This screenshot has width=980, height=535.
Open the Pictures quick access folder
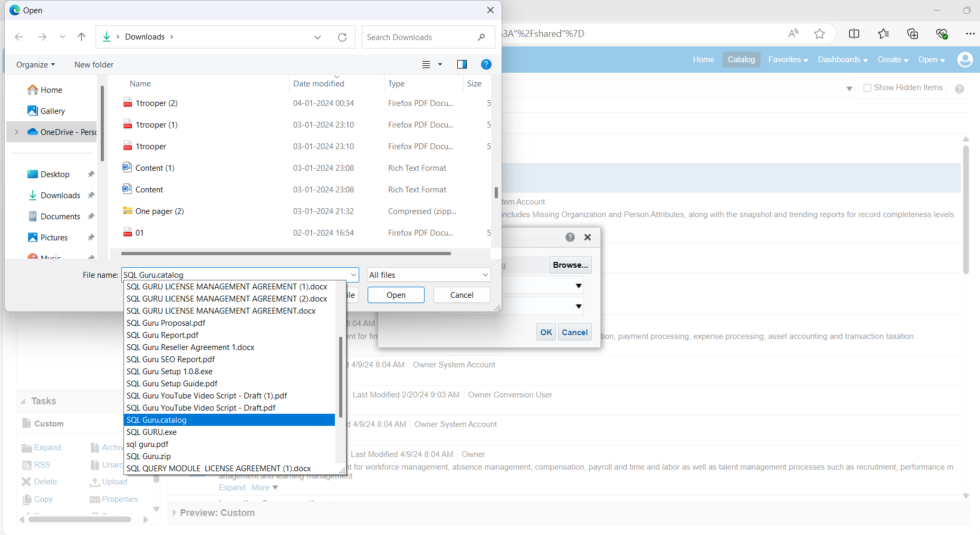(54, 238)
